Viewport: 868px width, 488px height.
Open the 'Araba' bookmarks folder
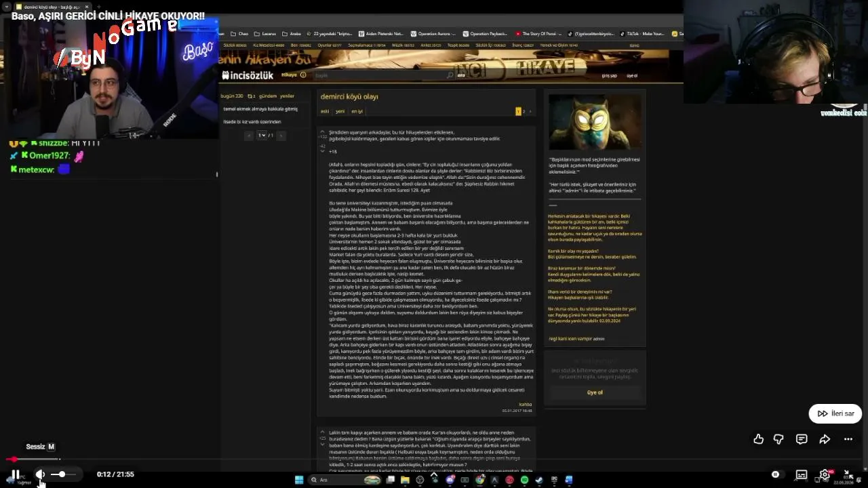coord(292,34)
